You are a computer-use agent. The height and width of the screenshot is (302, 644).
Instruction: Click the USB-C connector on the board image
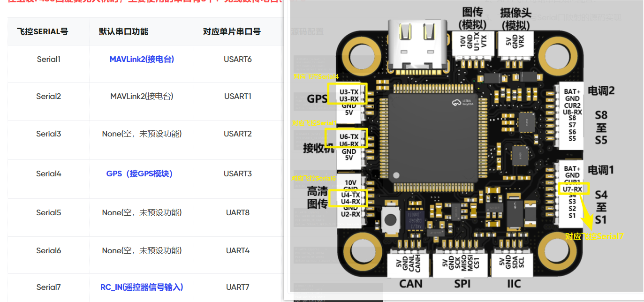(x=416, y=45)
